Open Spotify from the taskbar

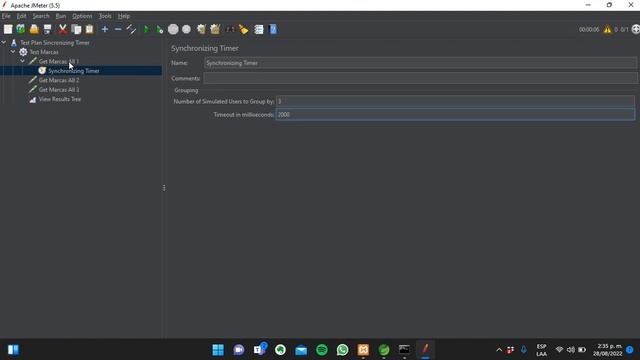pyautogui.click(x=322, y=350)
